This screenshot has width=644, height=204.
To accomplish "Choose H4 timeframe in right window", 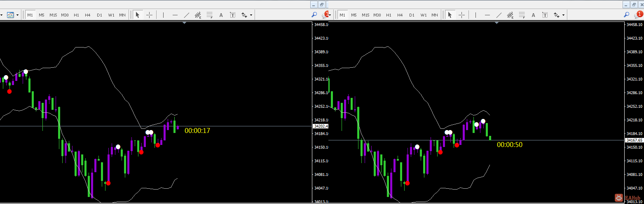I will click(400, 15).
